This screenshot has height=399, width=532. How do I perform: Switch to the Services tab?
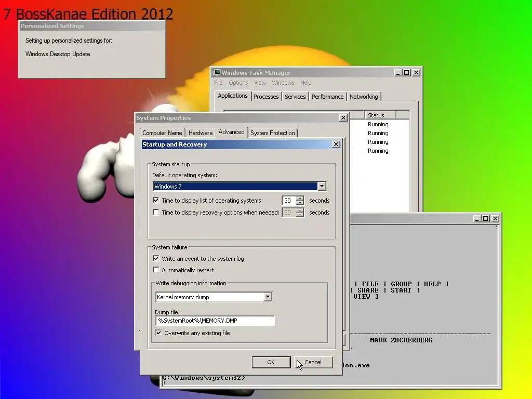pyautogui.click(x=295, y=97)
